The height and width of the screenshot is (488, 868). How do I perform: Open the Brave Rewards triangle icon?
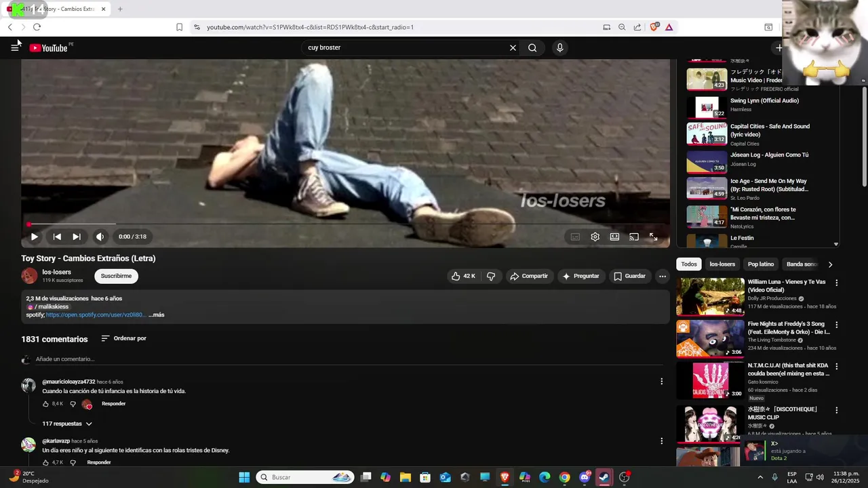(x=669, y=27)
